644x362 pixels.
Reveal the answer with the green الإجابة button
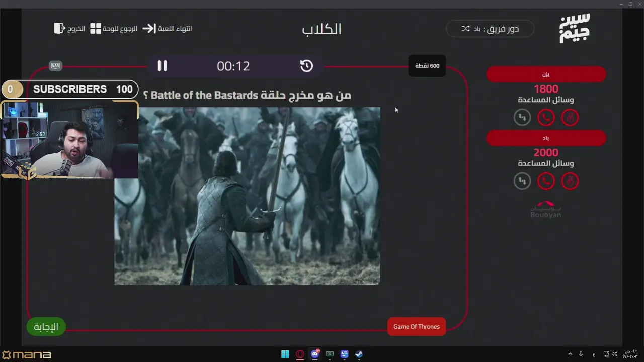click(x=46, y=327)
